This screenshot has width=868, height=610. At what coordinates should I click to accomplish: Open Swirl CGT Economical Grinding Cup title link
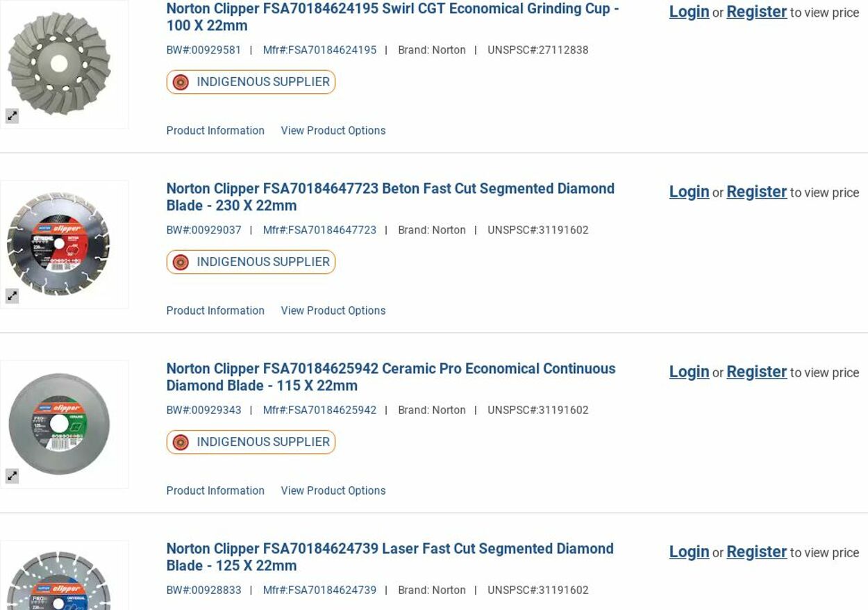pos(392,17)
